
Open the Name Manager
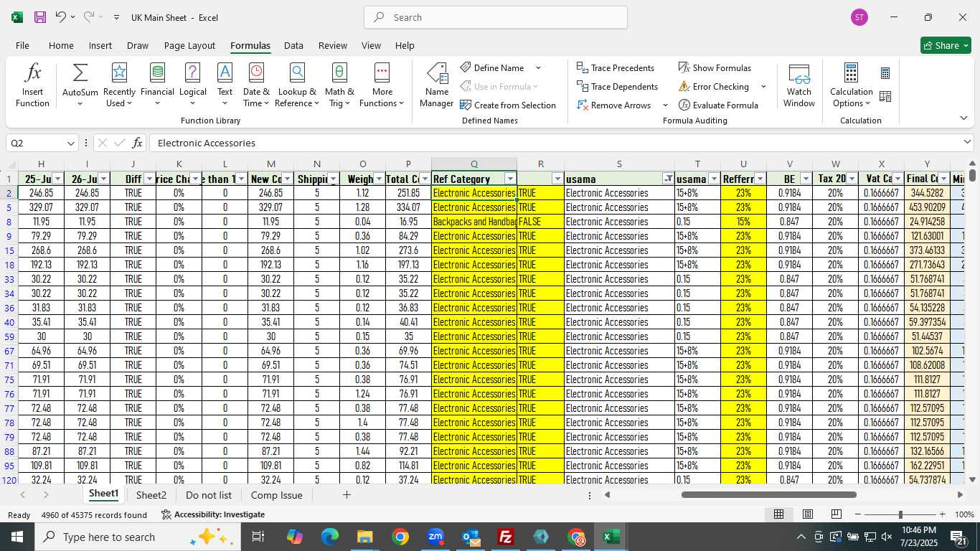click(436, 85)
